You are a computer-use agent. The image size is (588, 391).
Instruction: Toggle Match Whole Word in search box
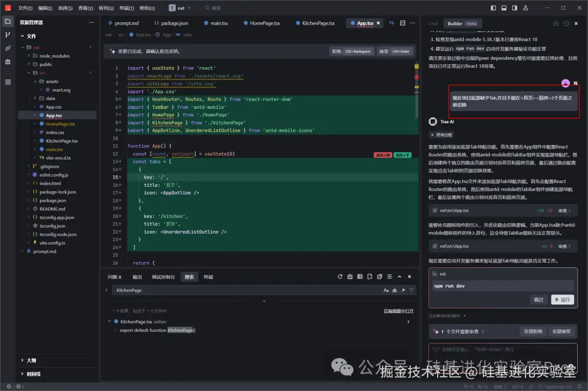point(395,290)
